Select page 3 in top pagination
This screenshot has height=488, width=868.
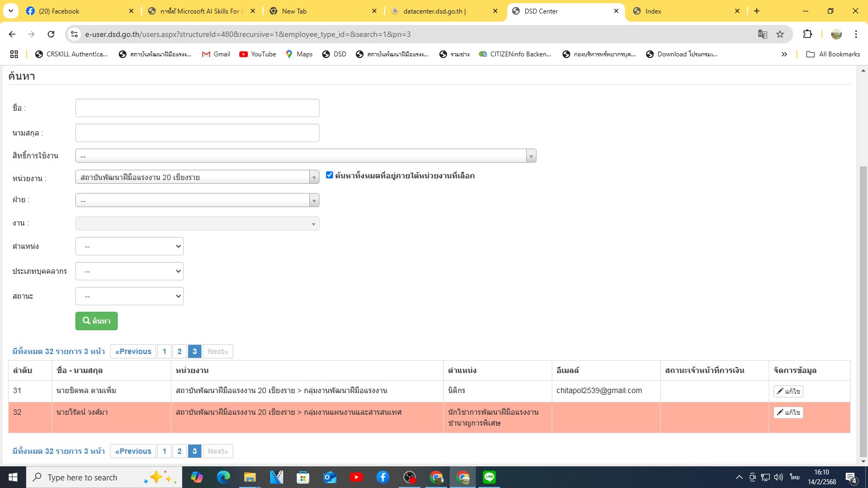(x=195, y=351)
